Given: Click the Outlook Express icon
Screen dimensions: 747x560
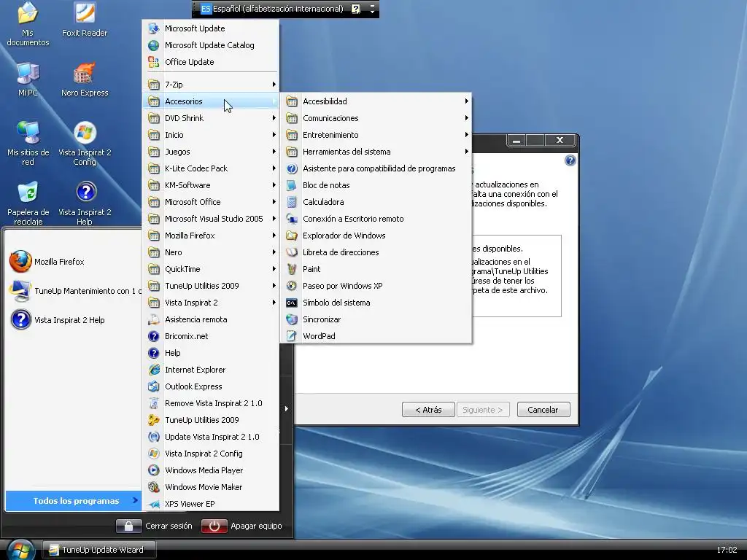Looking at the screenshot, I should tap(154, 386).
